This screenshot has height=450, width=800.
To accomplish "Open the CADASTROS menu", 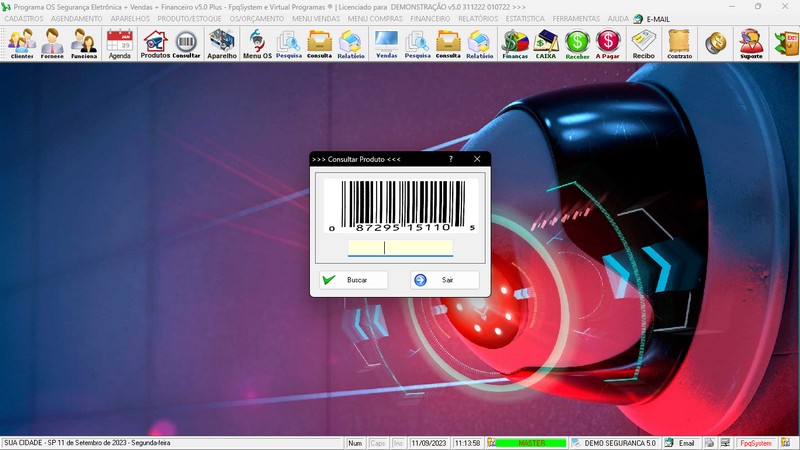I will tap(24, 19).
